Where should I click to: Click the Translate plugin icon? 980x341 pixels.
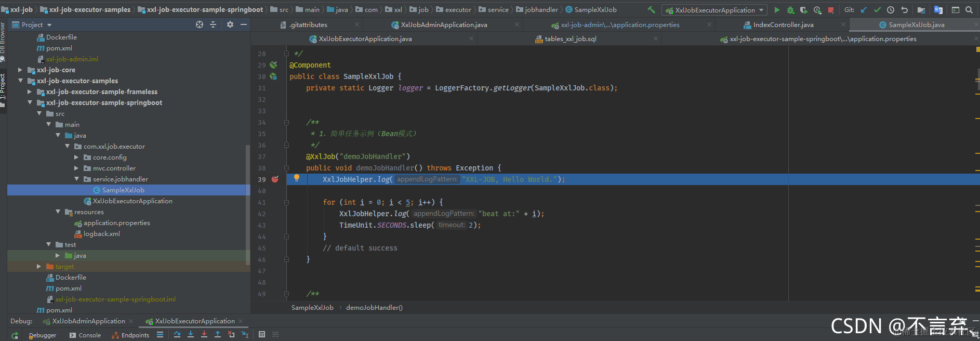(938, 10)
